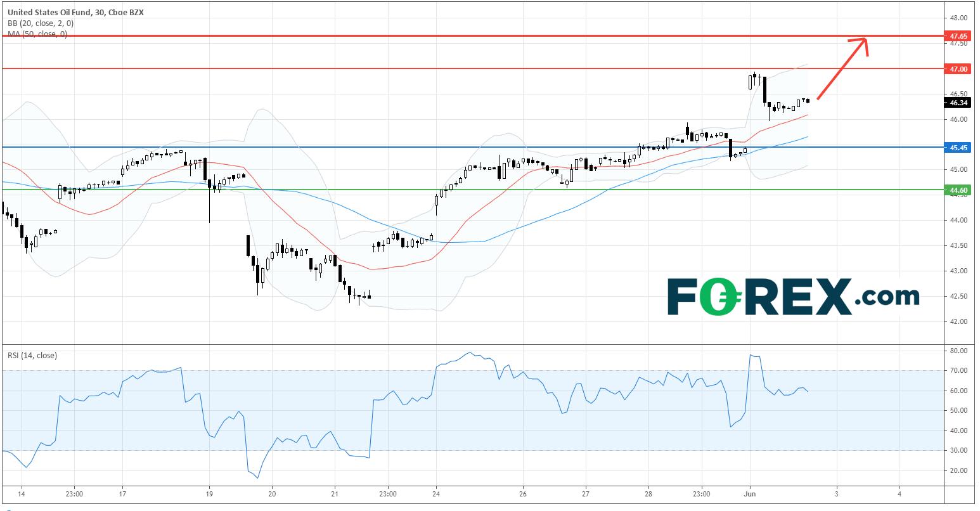Click the United States Oil Fund chart title
980x511 pixels.
(75, 12)
